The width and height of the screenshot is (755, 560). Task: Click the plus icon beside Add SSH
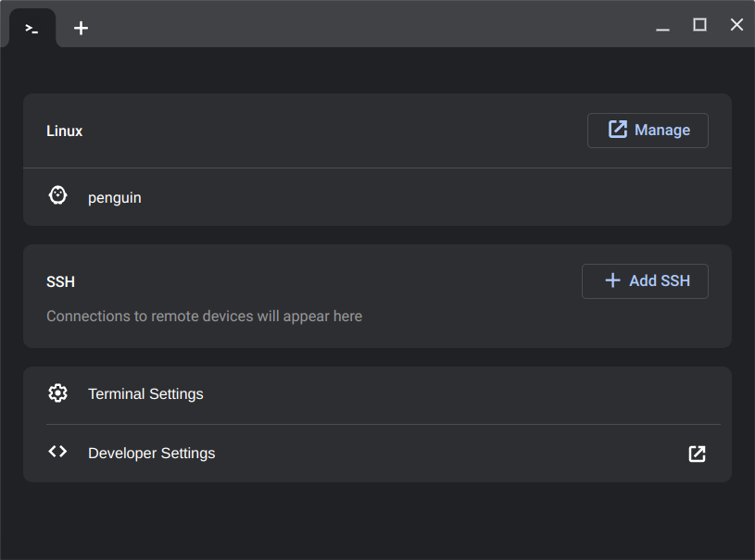point(612,280)
